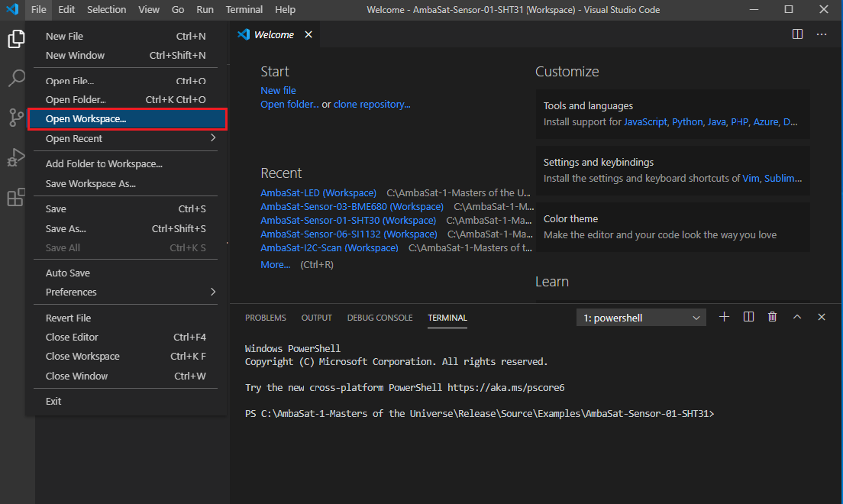
Task: Open recent AmbaSat-LED (Workspace)
Action: coord(318,192)
